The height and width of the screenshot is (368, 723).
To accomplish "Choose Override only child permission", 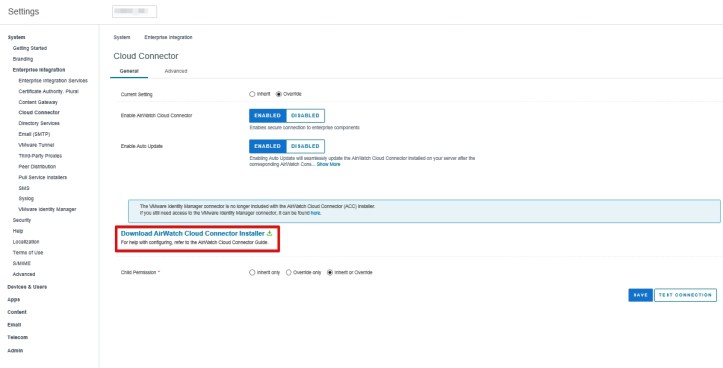I will coord(289,273).
